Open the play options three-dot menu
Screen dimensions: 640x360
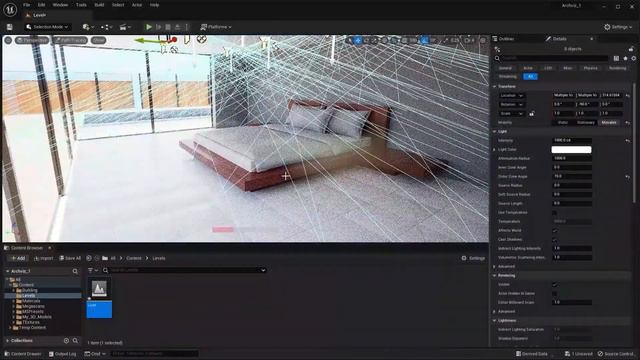point(187,27)
